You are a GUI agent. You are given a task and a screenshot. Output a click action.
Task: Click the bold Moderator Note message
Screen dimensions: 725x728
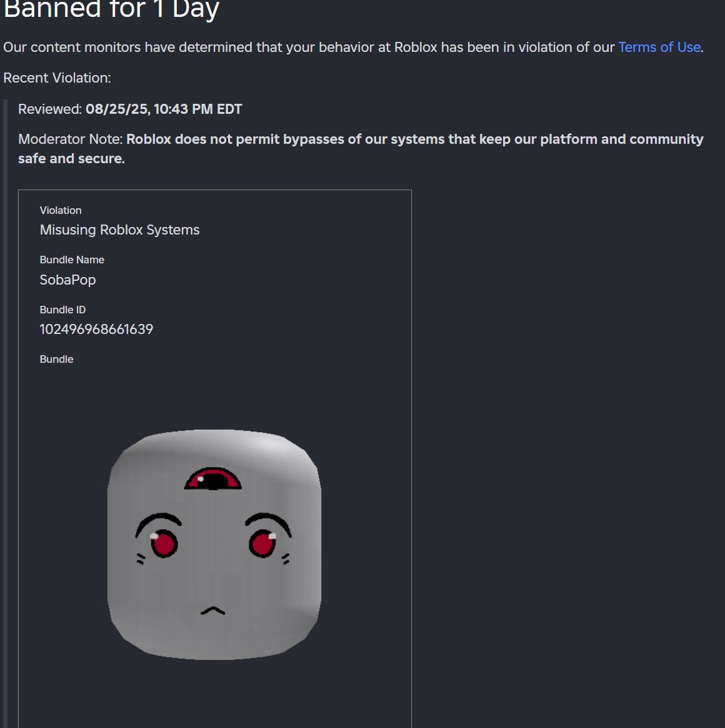coord(361,149)
